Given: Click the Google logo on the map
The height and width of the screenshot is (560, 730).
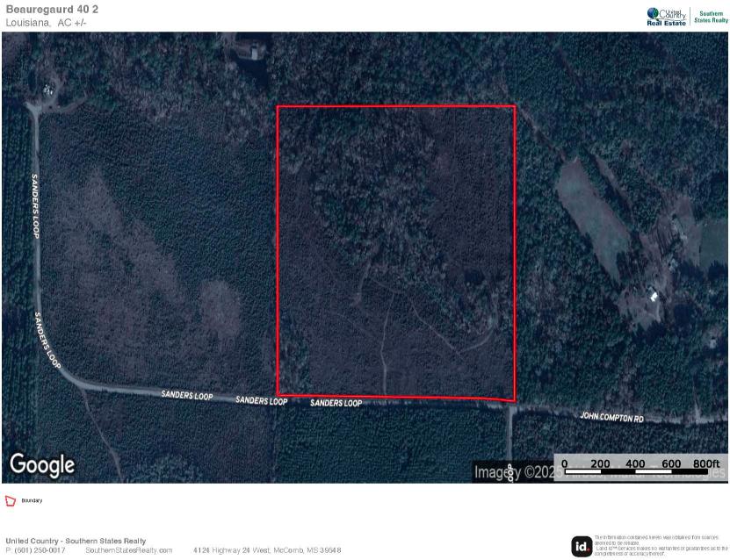Looking at the screenshot, I should (42, 464).
